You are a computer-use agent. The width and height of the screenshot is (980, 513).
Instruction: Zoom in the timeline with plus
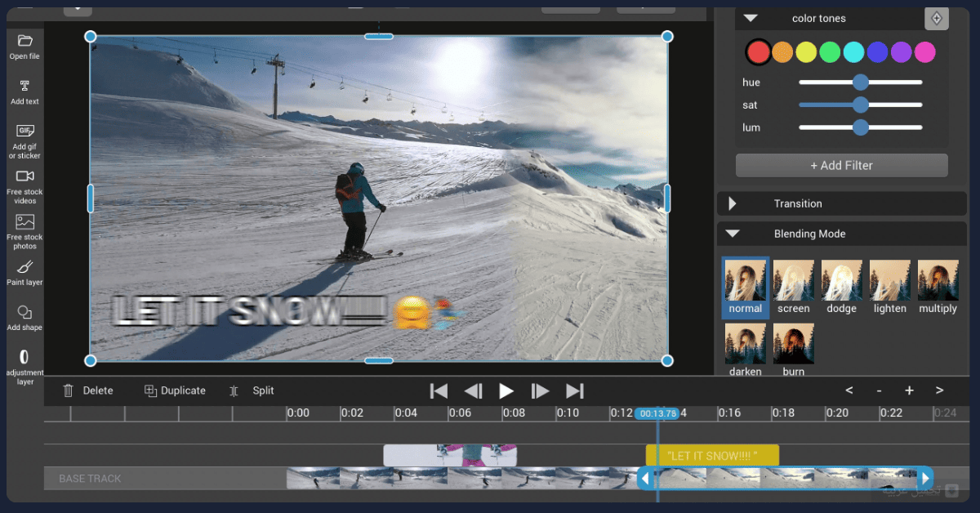(909, 390)
